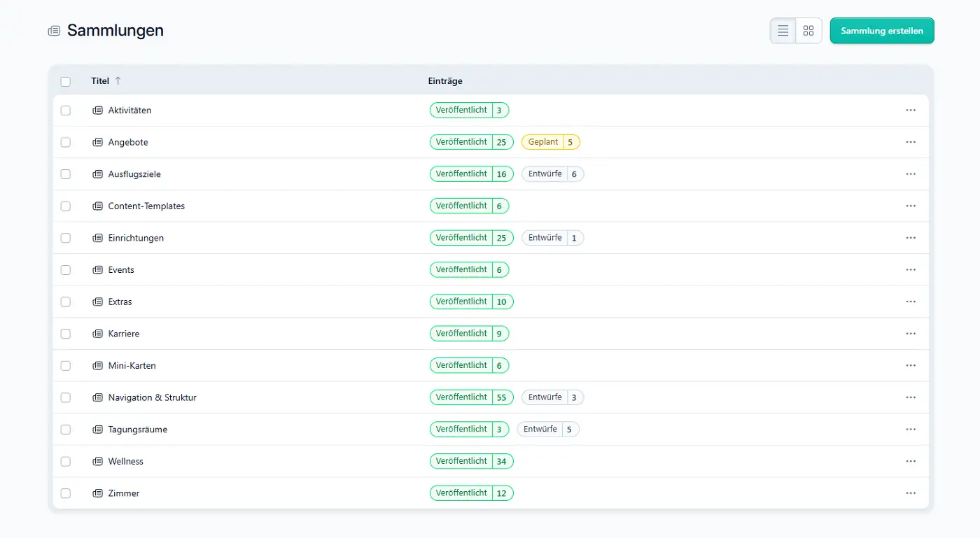Open actions menu for Navigation & Struktur
This screenshot has width=980, height=538.
[x=910, y=397]
